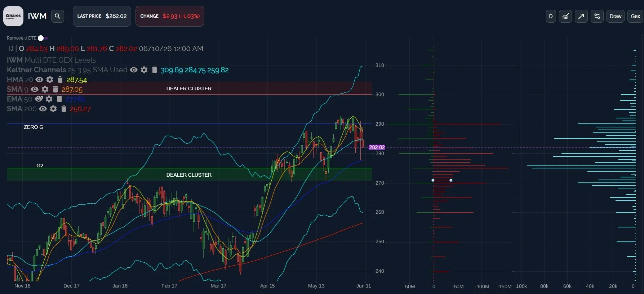Click the iShares logo badge
Screen dimensions: 644x294
(13, 16)
